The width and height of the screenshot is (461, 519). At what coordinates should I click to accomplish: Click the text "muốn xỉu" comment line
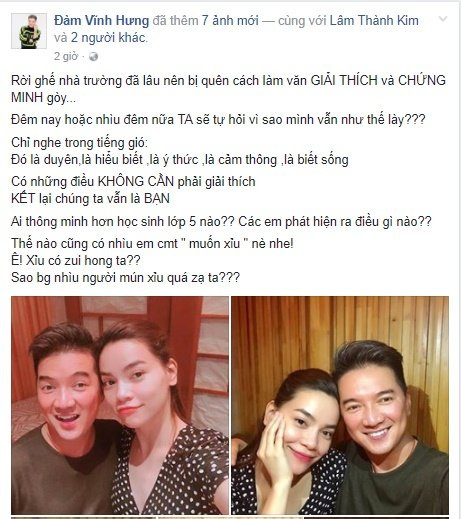click(152, 243)
